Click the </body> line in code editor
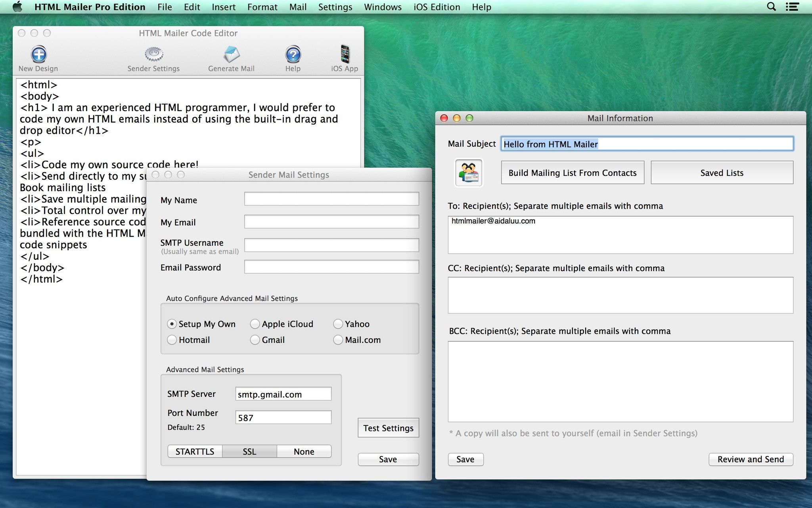812x508 pixels. tap(42, 267)
